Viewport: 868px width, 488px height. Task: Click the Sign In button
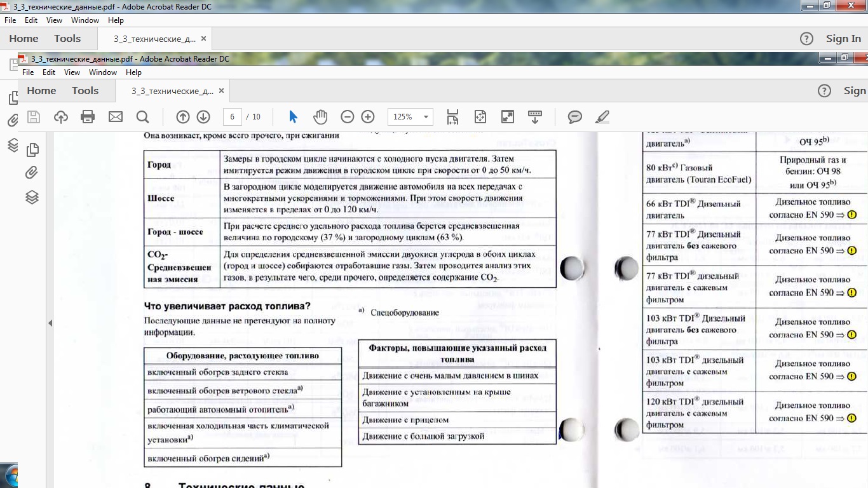click(843, 39)
